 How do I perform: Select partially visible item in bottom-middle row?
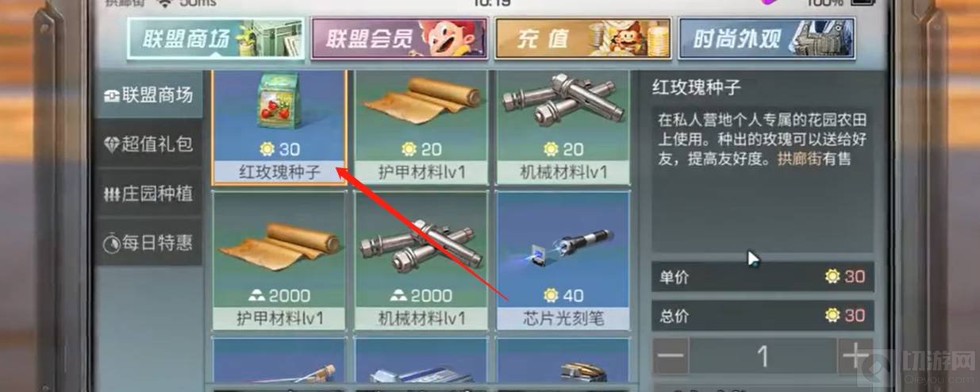421,365
